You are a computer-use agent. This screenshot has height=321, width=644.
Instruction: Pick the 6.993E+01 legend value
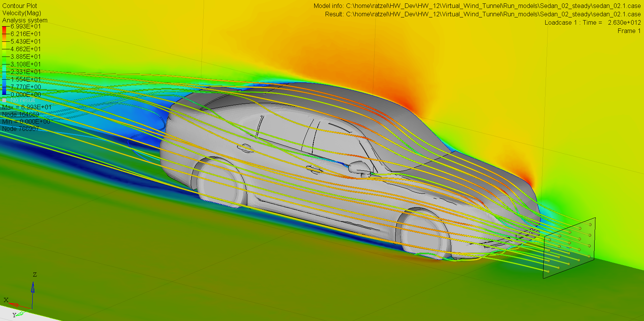25,26
